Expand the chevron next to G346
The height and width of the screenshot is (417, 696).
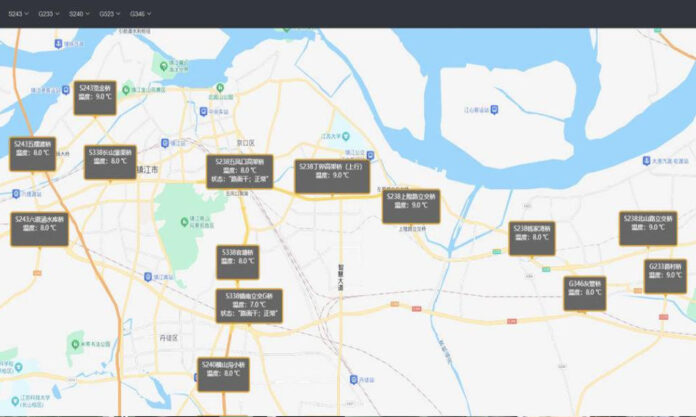149,14
